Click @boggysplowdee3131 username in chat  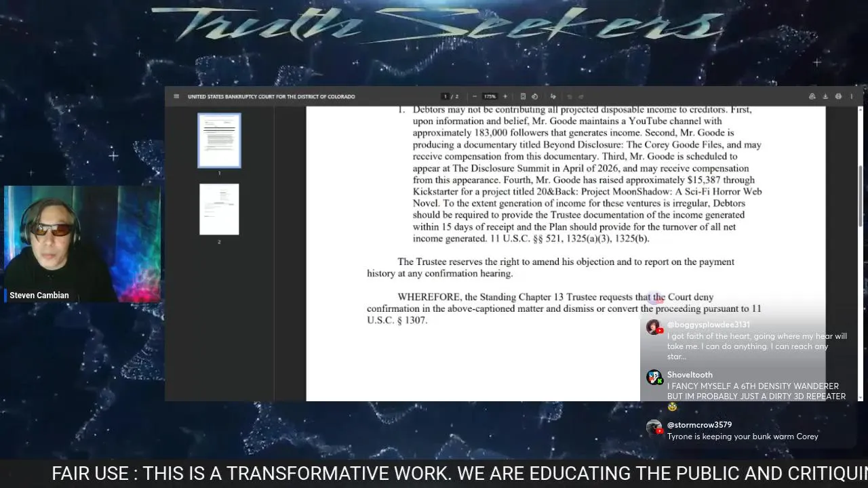coord(708,325)
